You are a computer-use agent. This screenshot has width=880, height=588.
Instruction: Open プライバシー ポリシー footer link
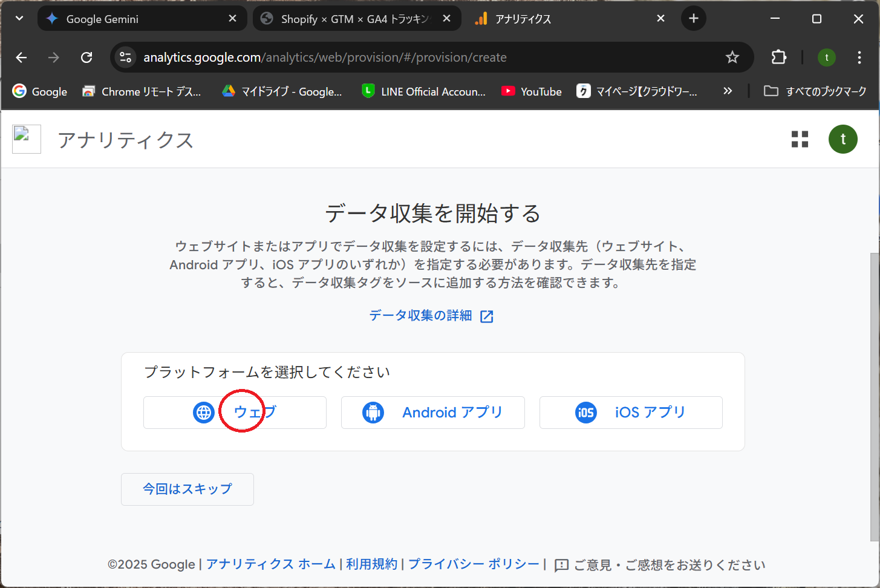(x=474, y=564)
